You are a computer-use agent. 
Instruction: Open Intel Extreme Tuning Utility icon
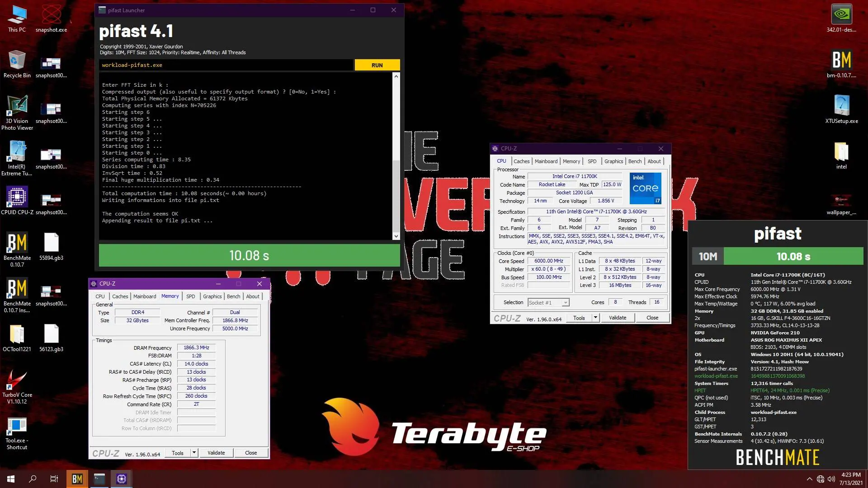(x=17, y=159)
